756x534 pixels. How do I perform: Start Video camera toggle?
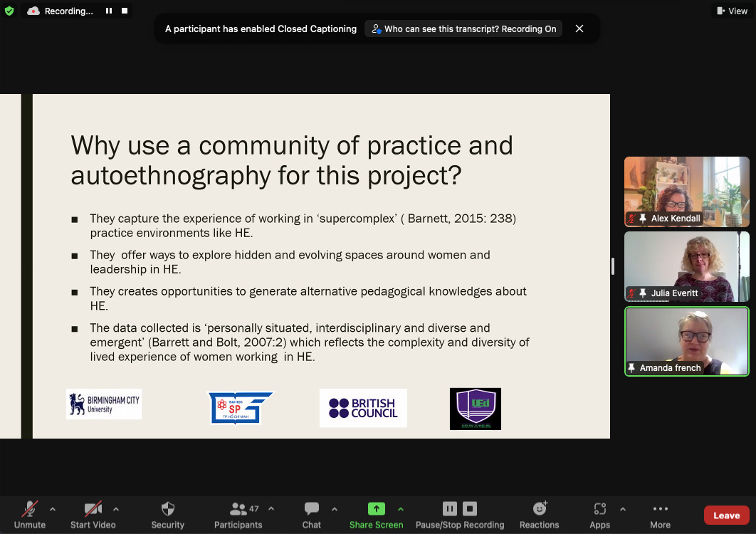click(x=93, y=509)
